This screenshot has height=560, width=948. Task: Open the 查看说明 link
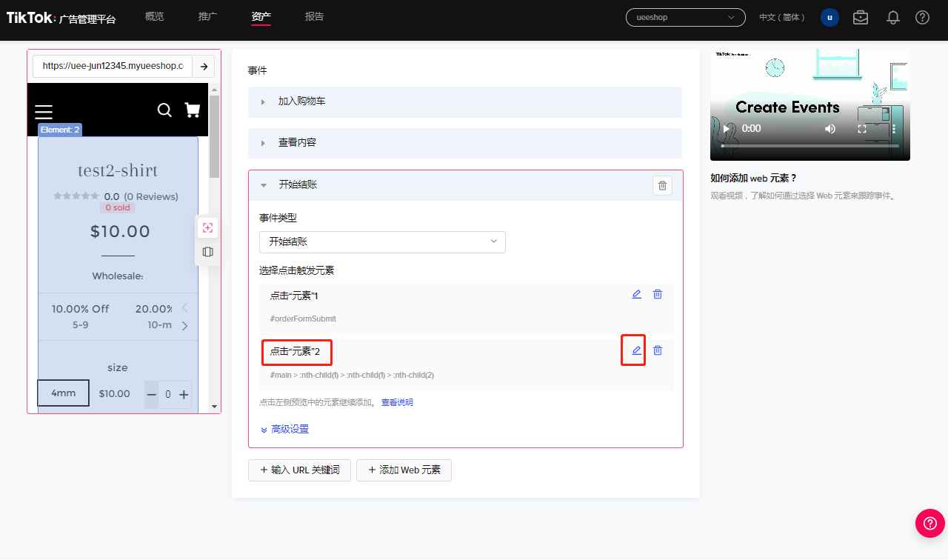(397, 402)
